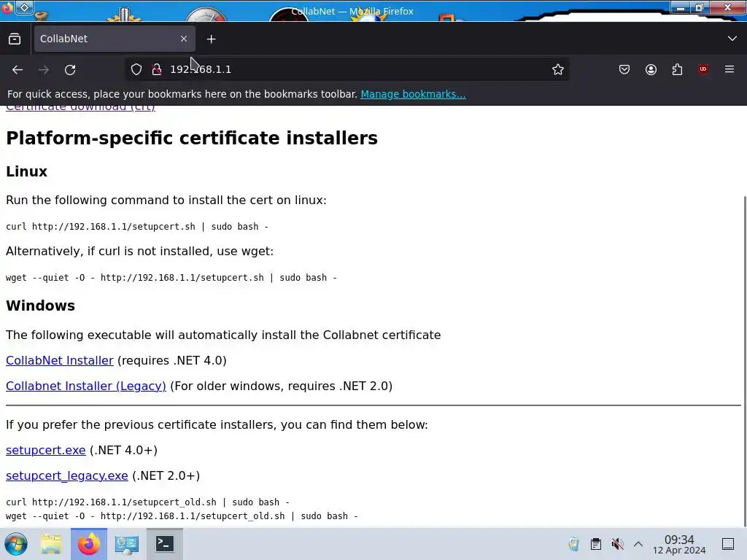Open the Firefox account menu
The height and width of the screenshot is (560, 747).
[651, 69]
